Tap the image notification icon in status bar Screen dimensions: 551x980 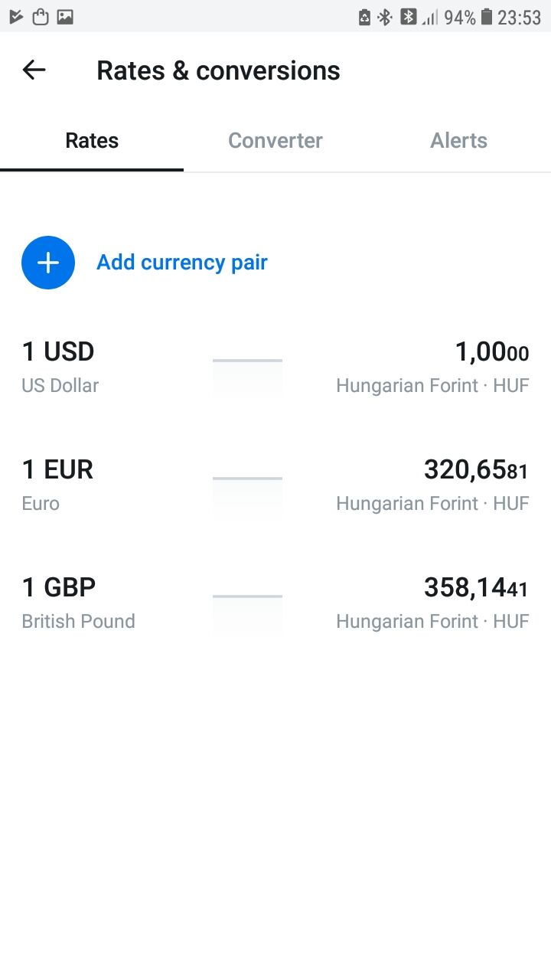[65, 17]
